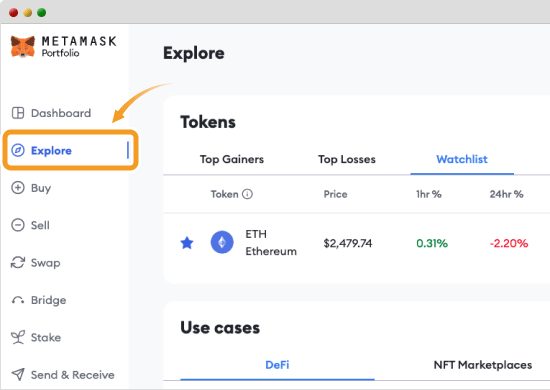
Task: Open Swap using the arrows icon
Action: click(x=18, y=262)
